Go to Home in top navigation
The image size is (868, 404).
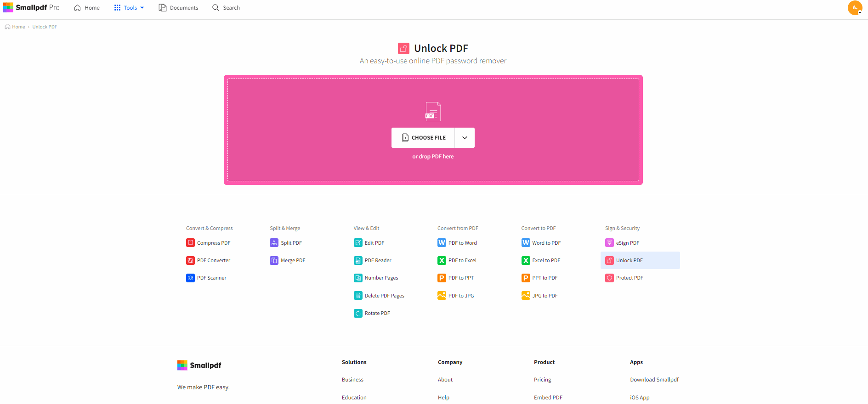pos(87,8)
